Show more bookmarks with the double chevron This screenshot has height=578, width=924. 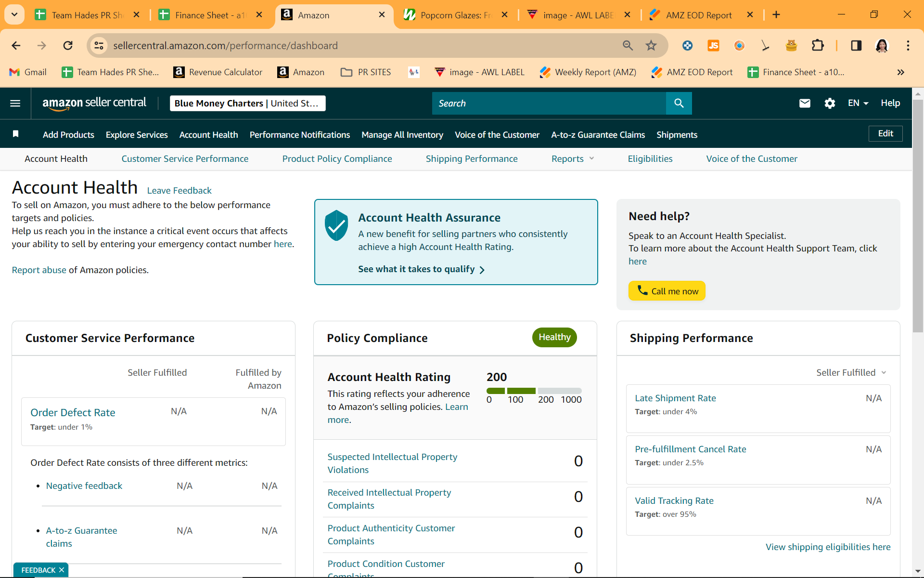click(901, 72)
